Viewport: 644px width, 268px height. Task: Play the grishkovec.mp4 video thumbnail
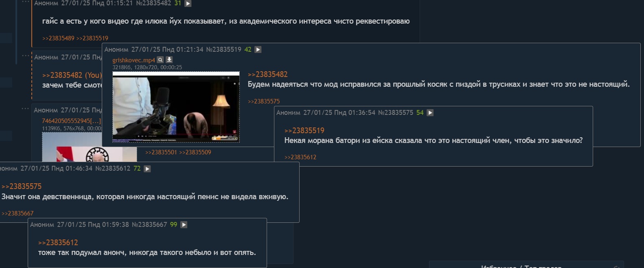176,107
